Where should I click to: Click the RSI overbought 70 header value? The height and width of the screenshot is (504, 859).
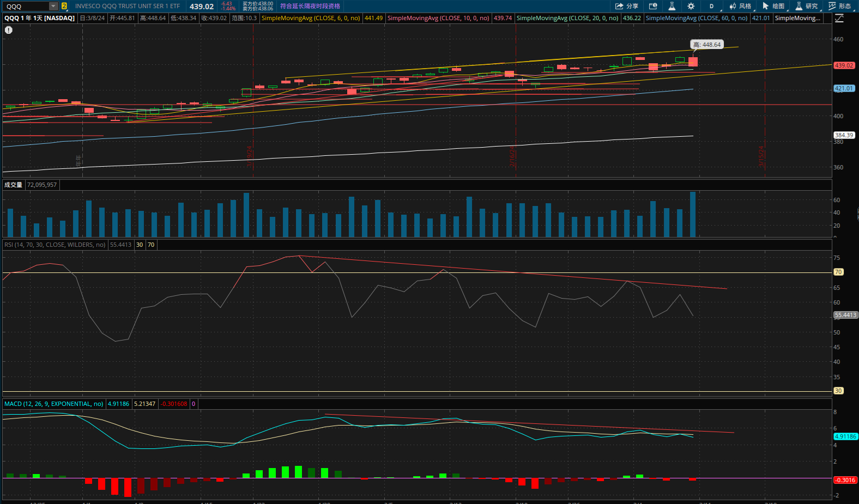pyautogui.click(x=151, y=245)
